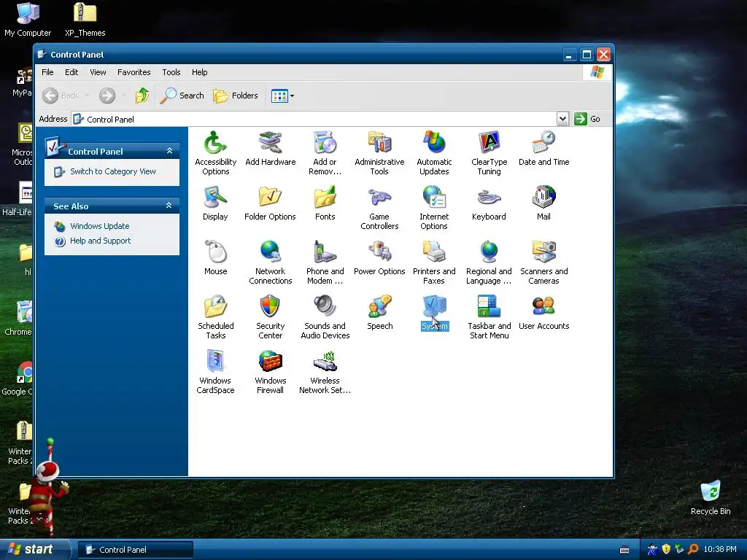Select the Mouse icon
The width and height of the screenshot is (747, 560).
click(215, 252)
